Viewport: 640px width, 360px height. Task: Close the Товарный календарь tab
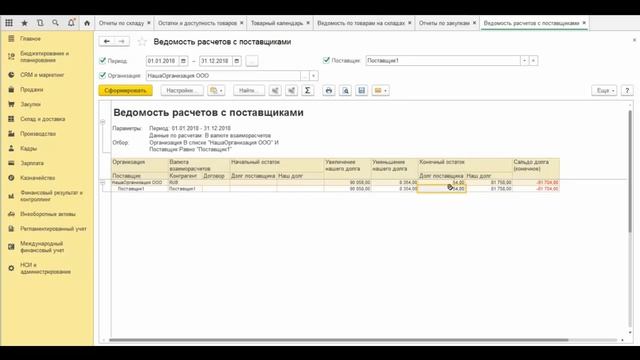pos(308,23)
